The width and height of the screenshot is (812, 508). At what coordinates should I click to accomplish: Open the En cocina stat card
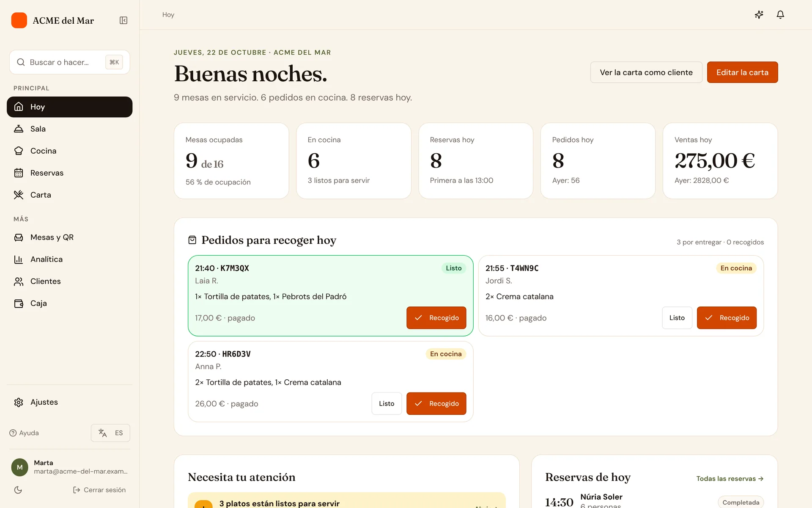[x=354, y=161]
